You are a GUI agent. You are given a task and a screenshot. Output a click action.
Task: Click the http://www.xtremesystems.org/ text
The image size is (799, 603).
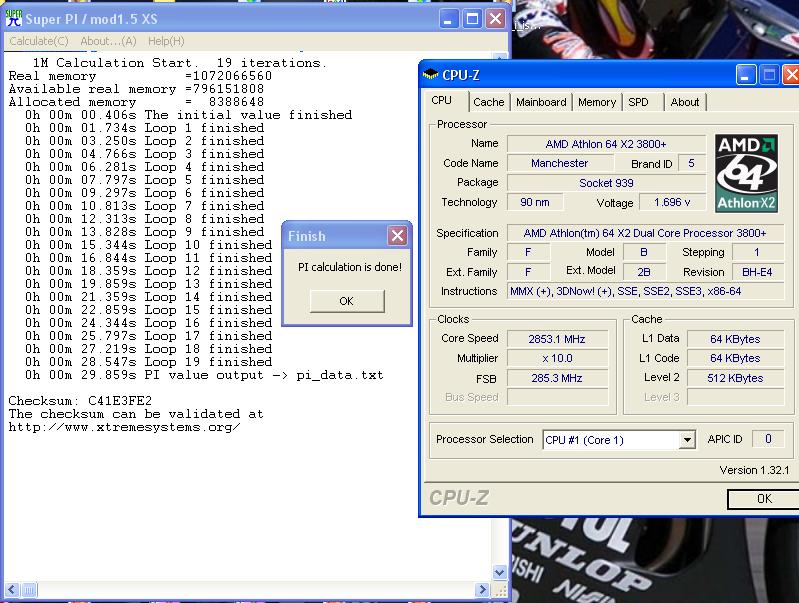pyautogui.click(x=124, y=427)
